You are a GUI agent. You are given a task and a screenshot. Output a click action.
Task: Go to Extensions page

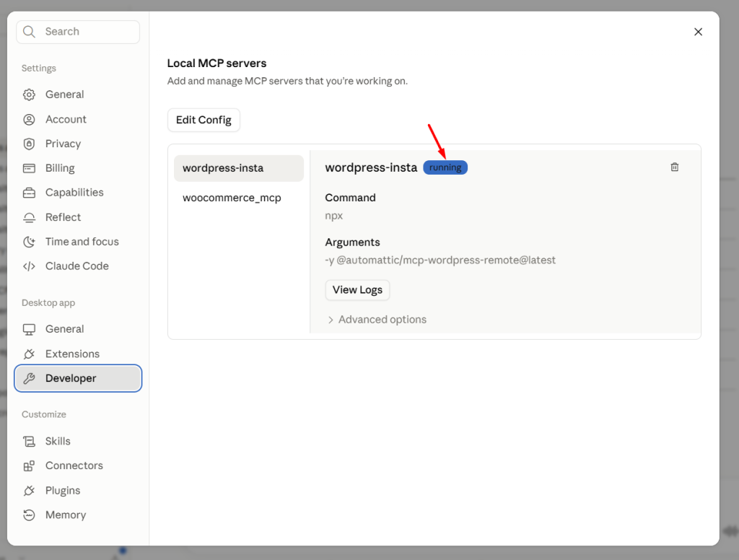pyautogui.click(x=78, y=354)
